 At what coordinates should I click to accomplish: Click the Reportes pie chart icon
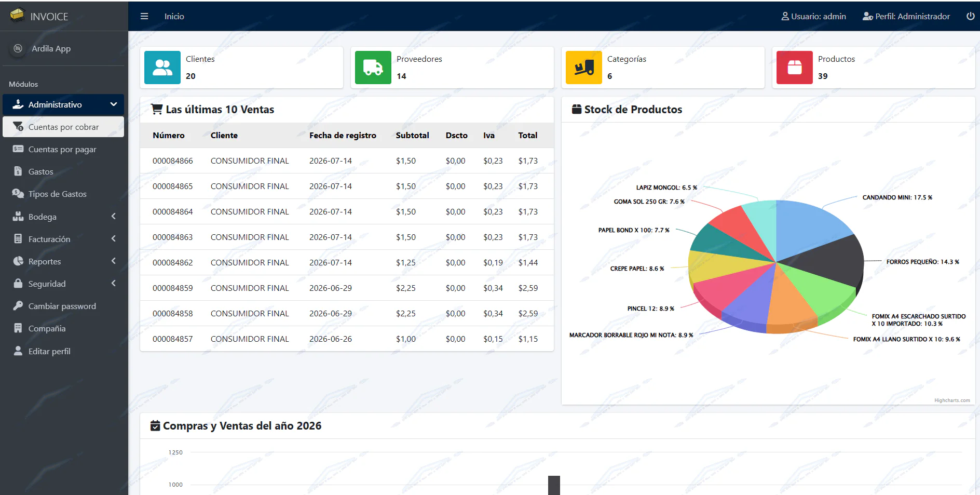pos(18,261)
